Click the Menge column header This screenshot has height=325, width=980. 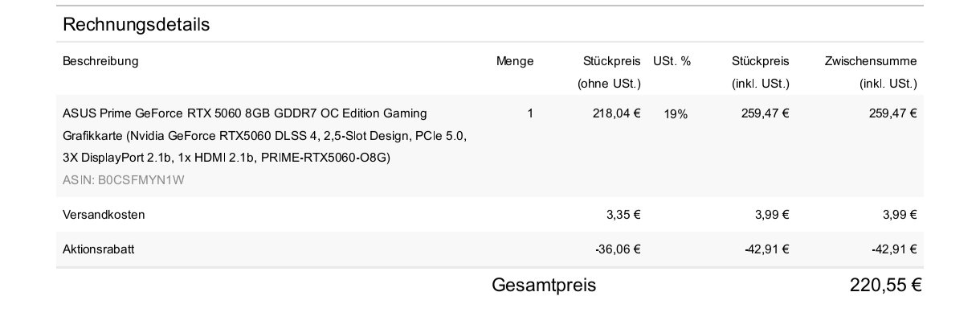[514, 61]
